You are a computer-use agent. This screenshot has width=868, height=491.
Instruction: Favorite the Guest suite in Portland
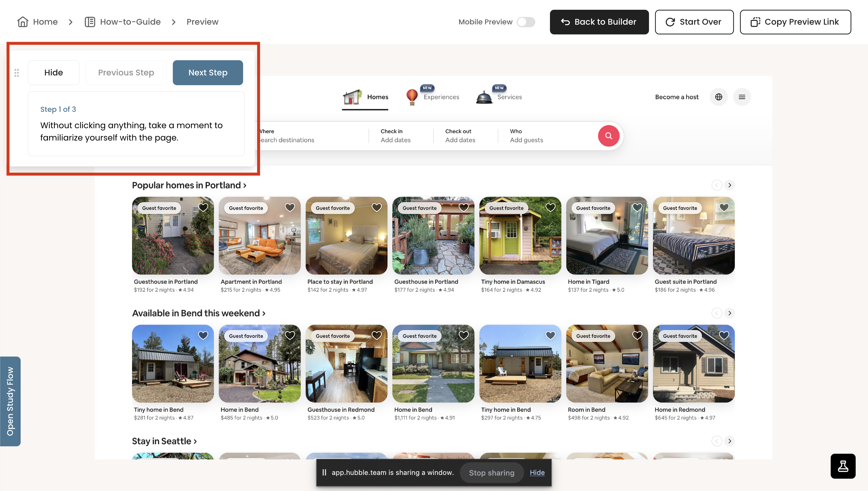click(x=724, y=207)
